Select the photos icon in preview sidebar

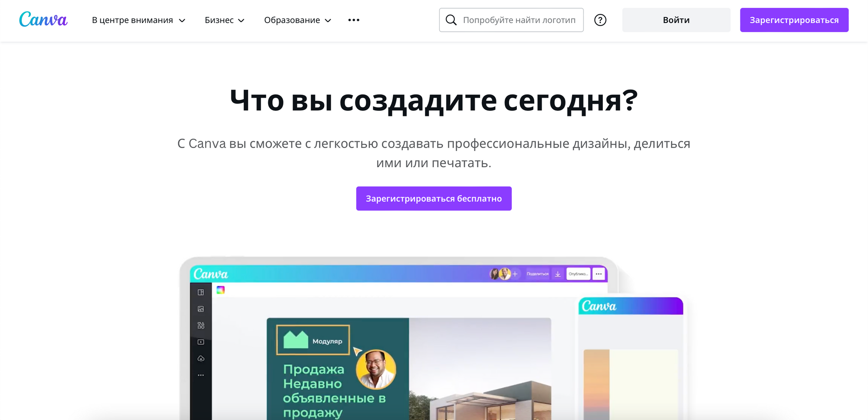[x=201, y=309]
